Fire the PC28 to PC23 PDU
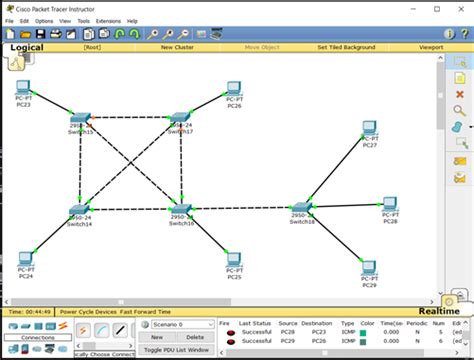 (x=231, y=333)
